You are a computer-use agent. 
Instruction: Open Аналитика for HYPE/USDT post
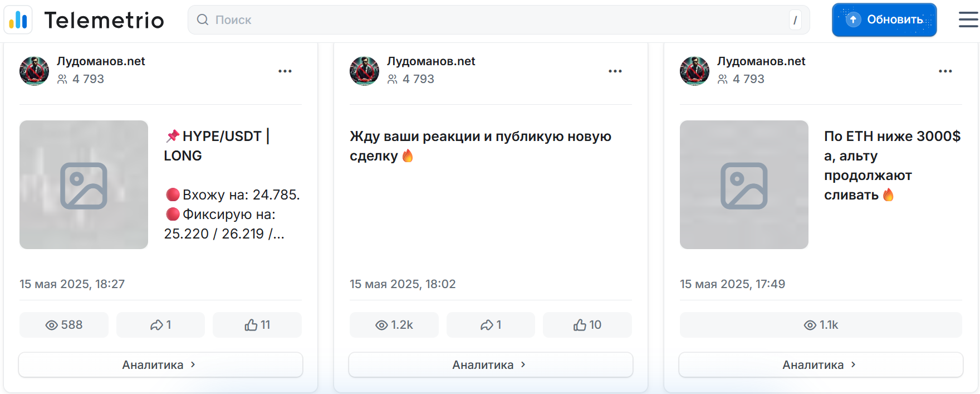(x=160, y=365)
